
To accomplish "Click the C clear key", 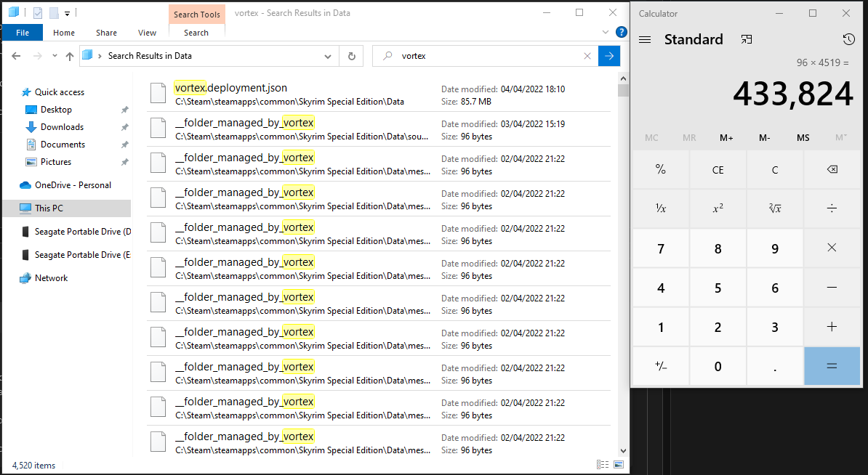I will coord(774,170).
